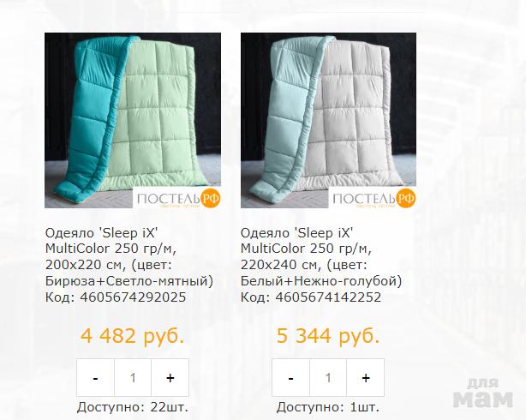Click the 4 482 руб. price
Viewport: 526px width, 420px height.
click(133, 336)
